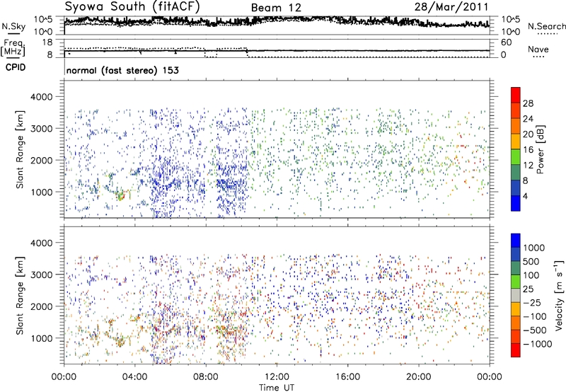Click the 'Power [dB]' colorbar label
566x392 pixels.
(540, 149)
